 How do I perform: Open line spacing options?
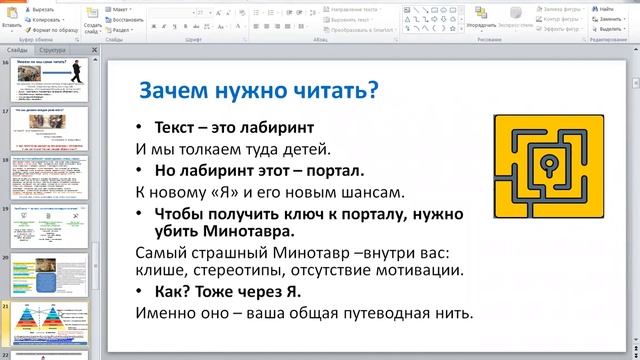click(313, 13)
